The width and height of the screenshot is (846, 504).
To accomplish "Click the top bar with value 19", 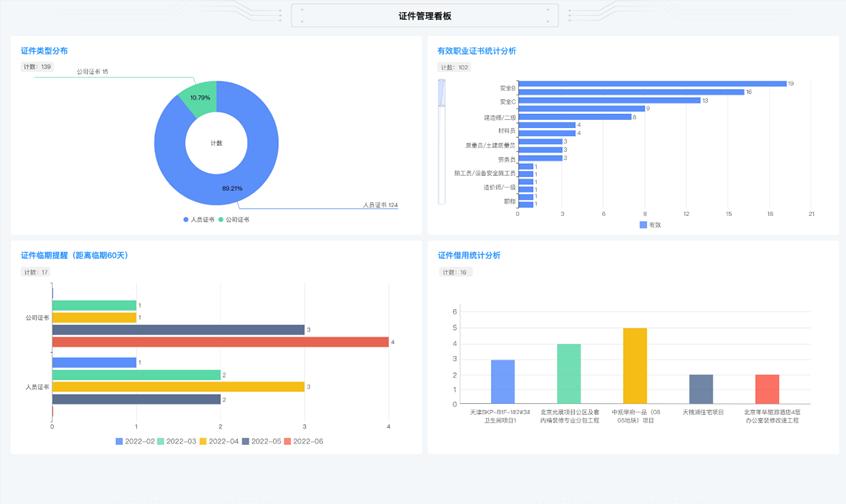I will 652,84.
